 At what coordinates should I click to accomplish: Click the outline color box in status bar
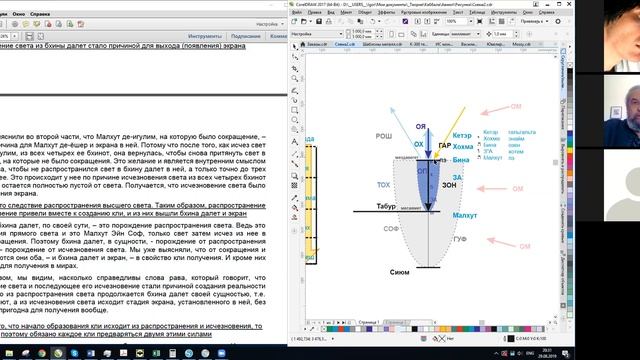(511, 339)
